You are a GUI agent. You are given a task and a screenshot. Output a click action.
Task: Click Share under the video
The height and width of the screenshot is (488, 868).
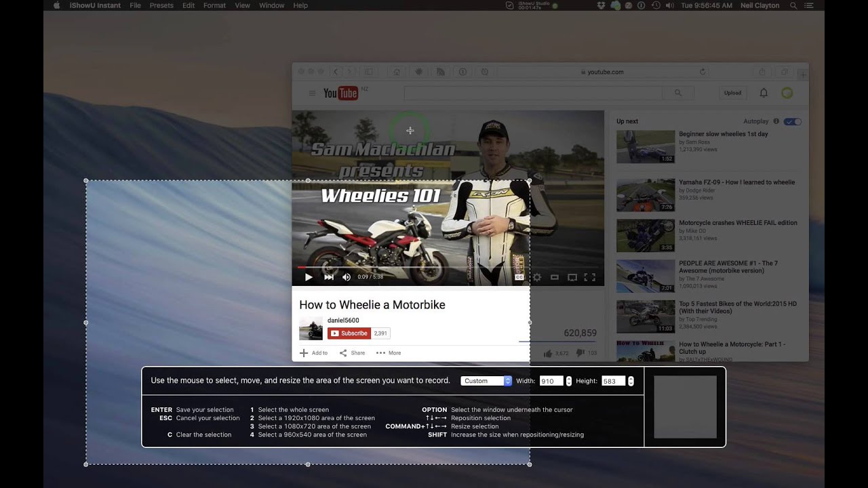pyautogui.click(x=352, y=352)
